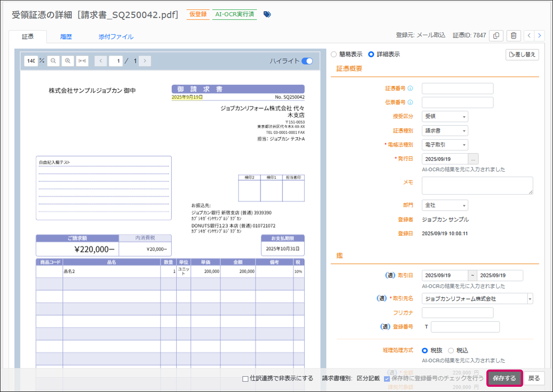Select the 簡易表示 radio button
The width and height of the screenshot is (553, 392).
tap(334, 55)
